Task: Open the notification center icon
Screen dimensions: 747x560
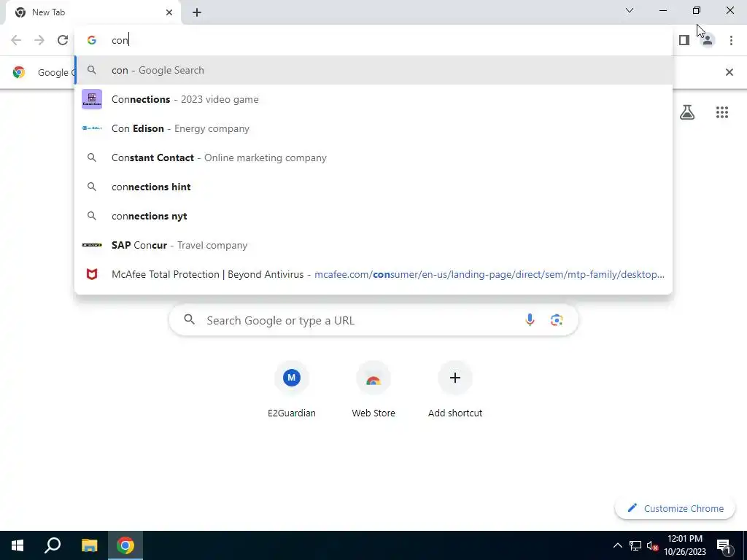Action: point(723,545)
